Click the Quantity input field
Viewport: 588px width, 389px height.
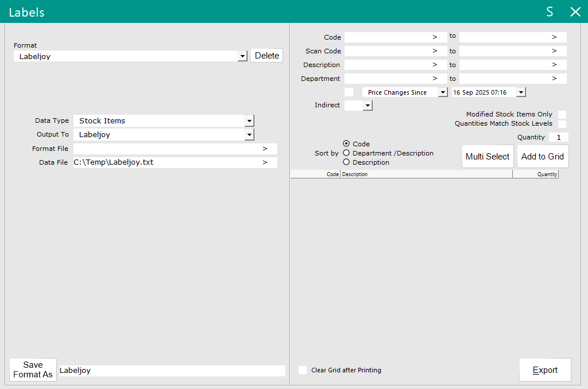(x=558, y=138)
